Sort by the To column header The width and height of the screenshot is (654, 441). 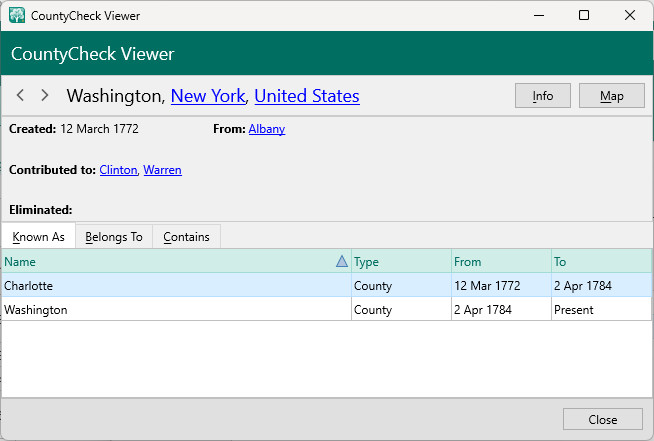(600, 262)
